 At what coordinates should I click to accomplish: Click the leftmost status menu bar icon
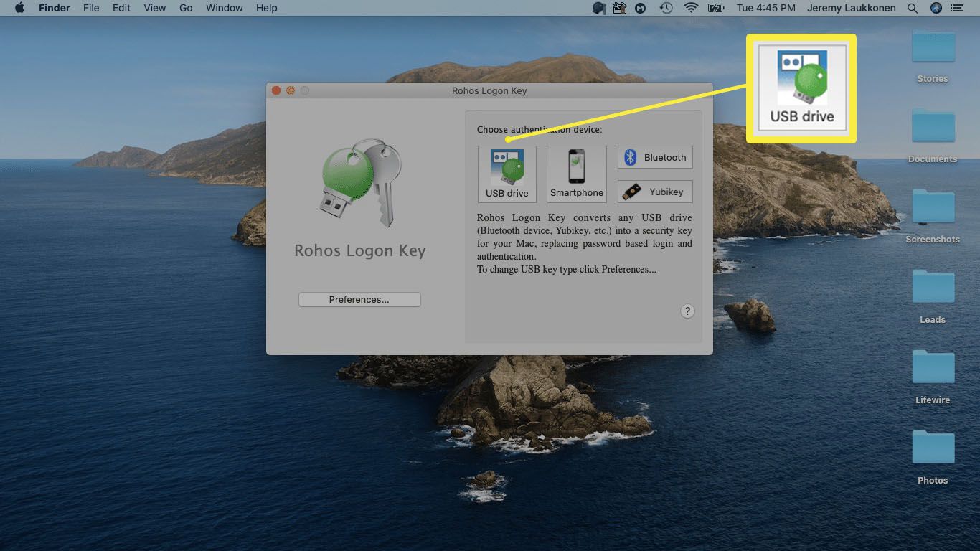pyautogui.click(x=599, y=8)
